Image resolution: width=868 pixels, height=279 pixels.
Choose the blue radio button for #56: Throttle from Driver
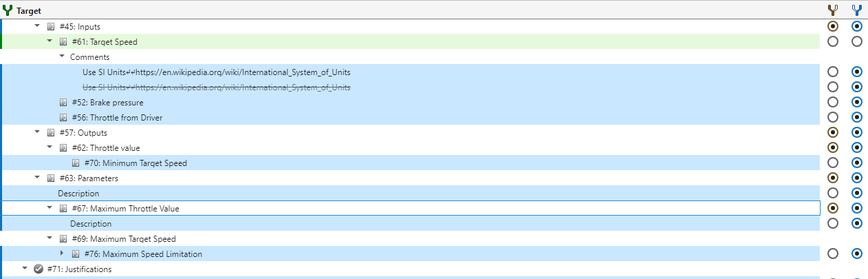tap(856, 117)
